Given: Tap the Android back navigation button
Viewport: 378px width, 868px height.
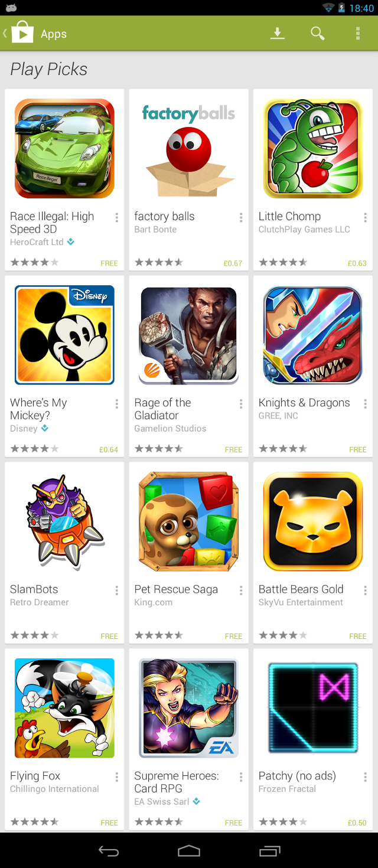Looking at the screenshot, I should [109, 851].
